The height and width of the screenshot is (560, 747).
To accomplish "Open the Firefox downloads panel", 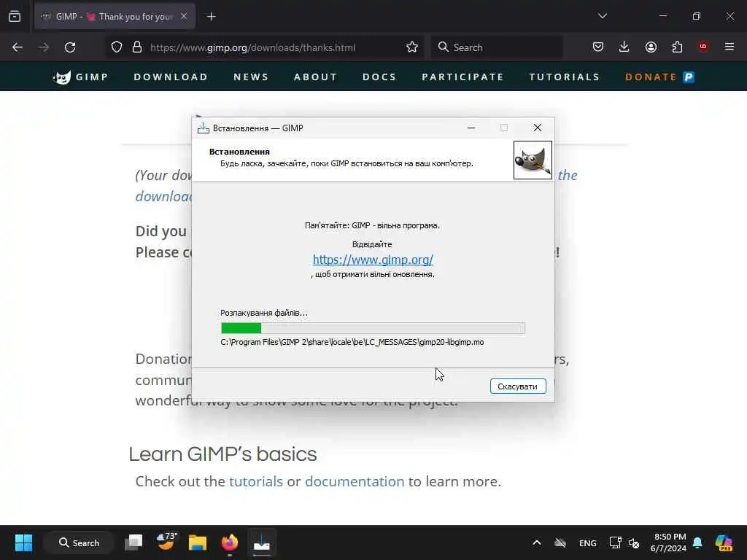I will [624, 47].
